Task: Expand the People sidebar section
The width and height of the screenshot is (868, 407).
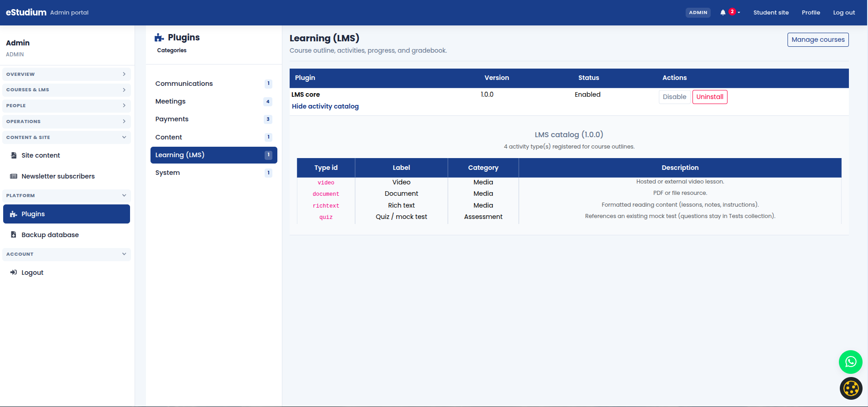Action: tap(67, 106)
